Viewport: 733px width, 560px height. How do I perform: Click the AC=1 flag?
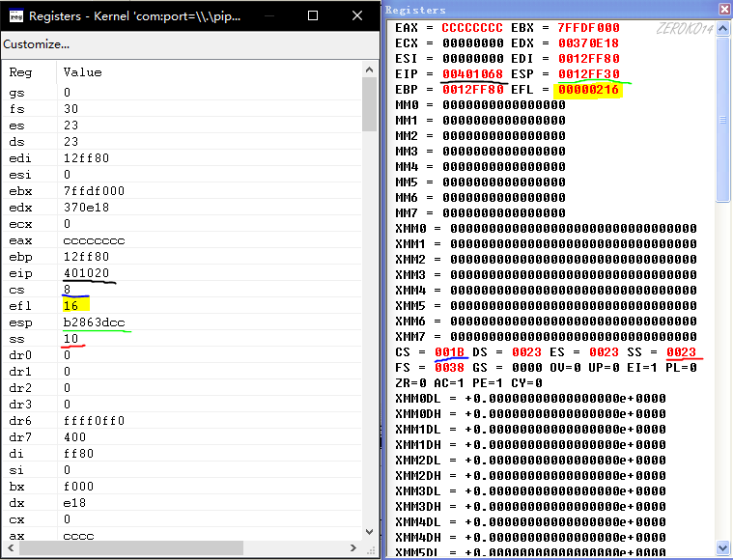[449, 383]
